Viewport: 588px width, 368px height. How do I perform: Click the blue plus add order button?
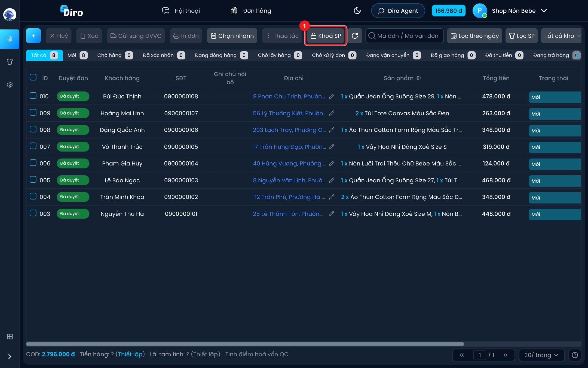pyautogui.click(x=33, y=36)
